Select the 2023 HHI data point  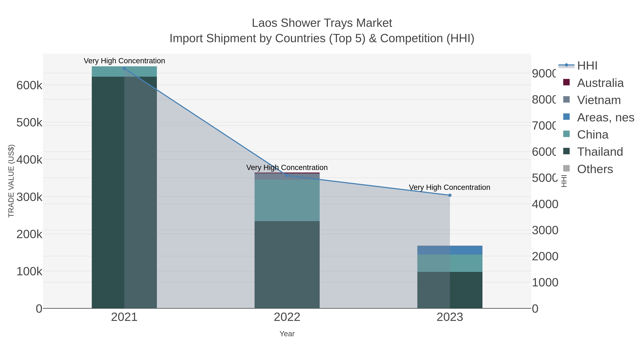pyautogui.click(x=450, y=195)
